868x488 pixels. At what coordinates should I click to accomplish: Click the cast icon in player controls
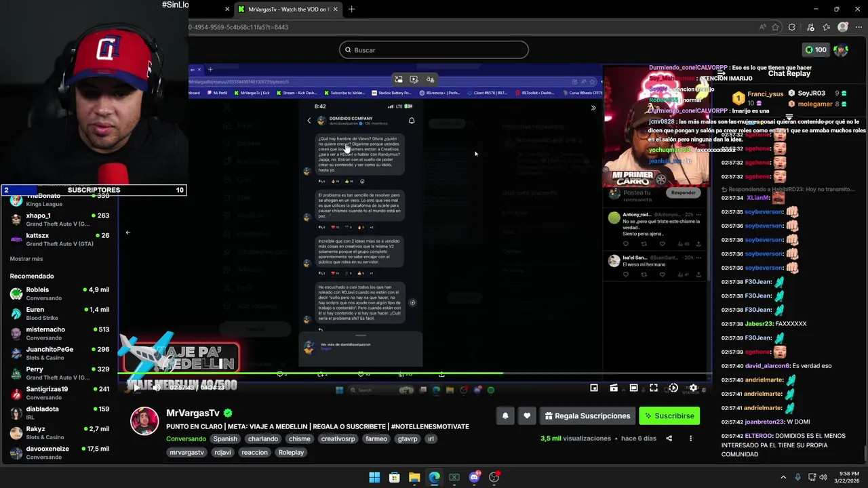(x=614, y=388)
